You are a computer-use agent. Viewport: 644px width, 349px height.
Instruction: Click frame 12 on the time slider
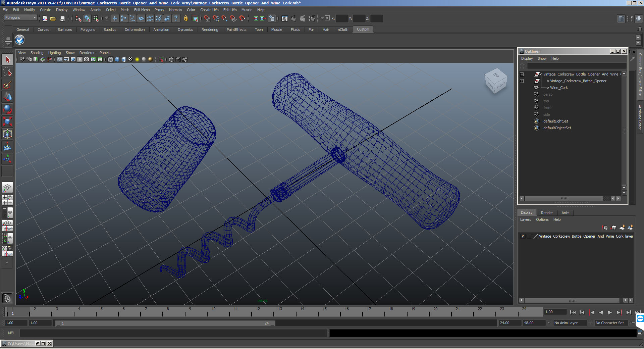258,312
